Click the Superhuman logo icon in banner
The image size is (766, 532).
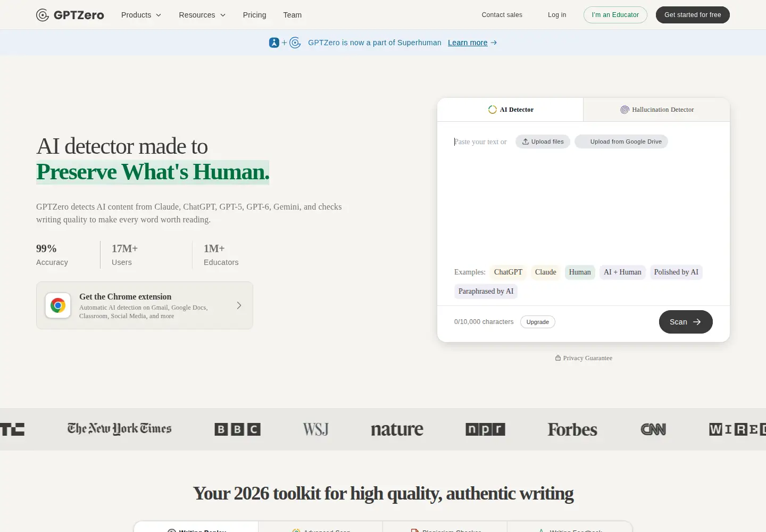point(274,43)
